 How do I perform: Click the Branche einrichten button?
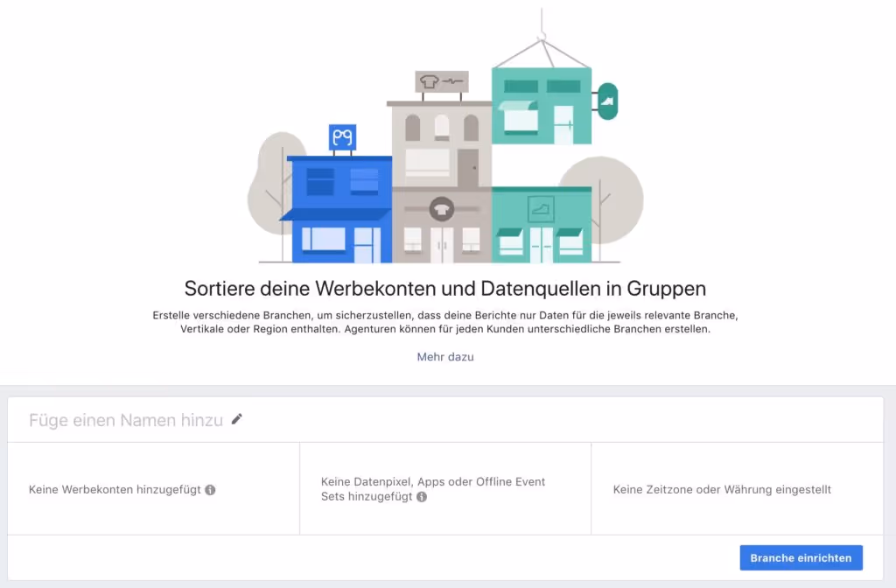click(801, 557)
